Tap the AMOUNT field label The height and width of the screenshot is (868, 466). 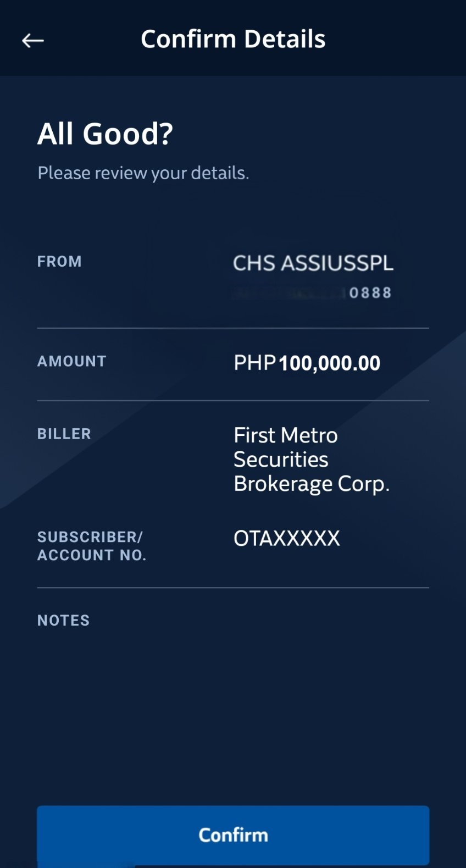[x=71, y=361]
